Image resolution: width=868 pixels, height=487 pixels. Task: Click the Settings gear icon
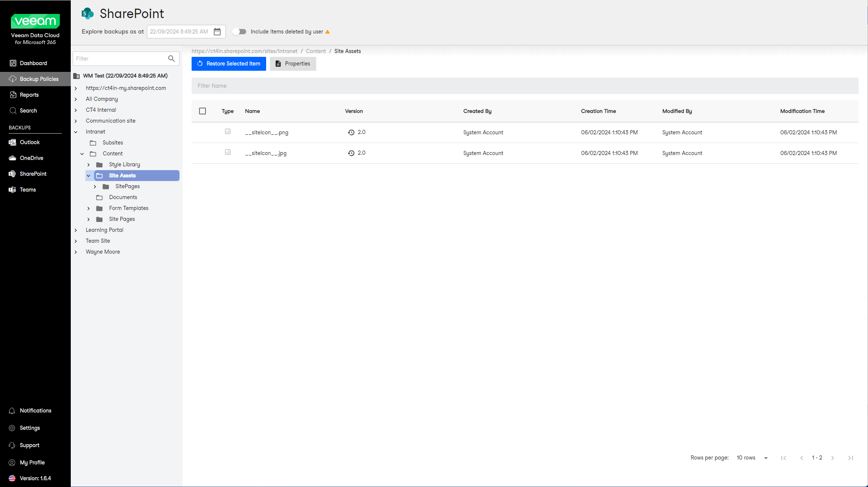[12, 428]
